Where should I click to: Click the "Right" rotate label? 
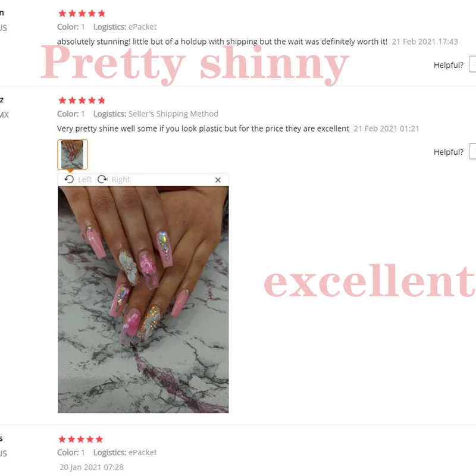click(121, 180)
